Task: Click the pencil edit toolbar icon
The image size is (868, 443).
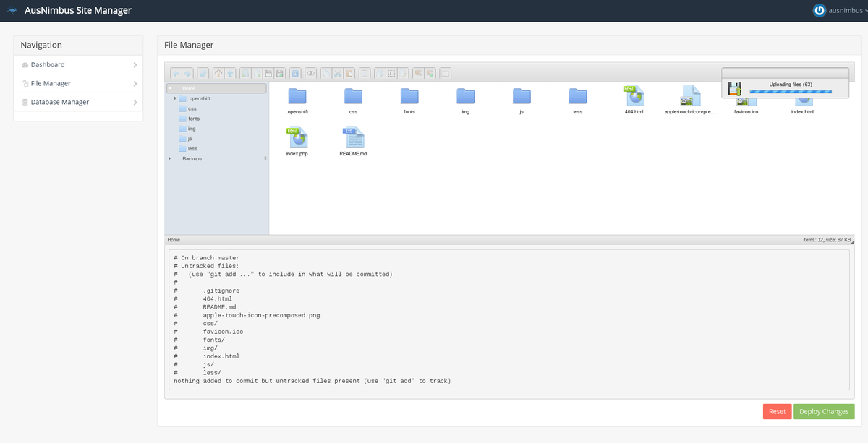Action: click(x=403, y=73)
